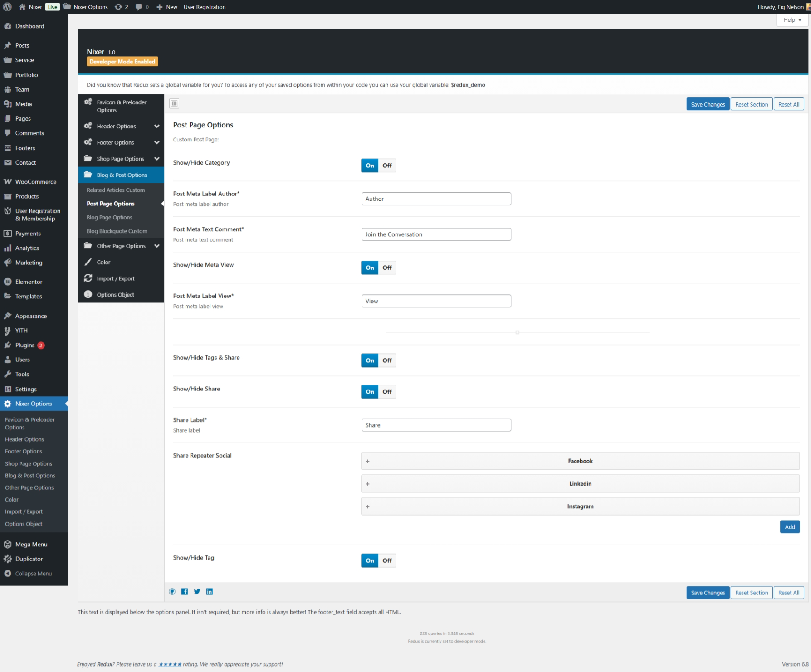Go to Plugins in admin sidebar
The image size is (811, 672).
point(25,345)
